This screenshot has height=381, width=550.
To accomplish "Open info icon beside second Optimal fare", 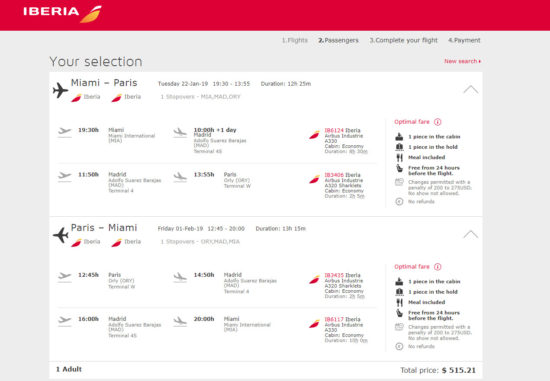I will pos(437,267).
